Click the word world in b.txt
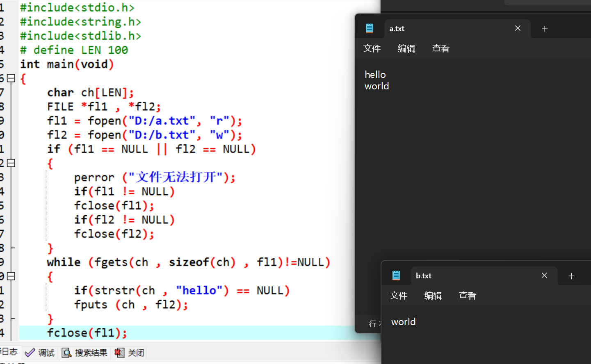591x364 pixels. click(404, 322)
